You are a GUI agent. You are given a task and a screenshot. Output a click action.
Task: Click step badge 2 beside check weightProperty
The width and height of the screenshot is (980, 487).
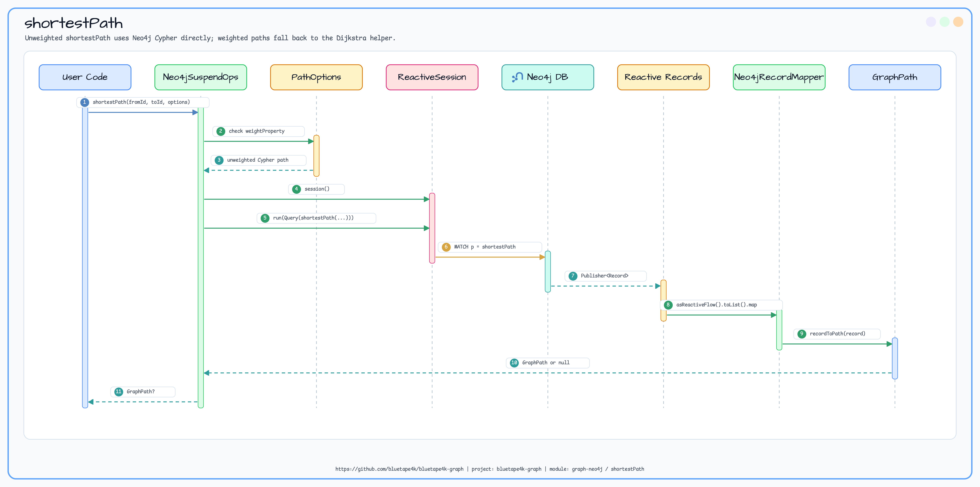pos(221,131)
